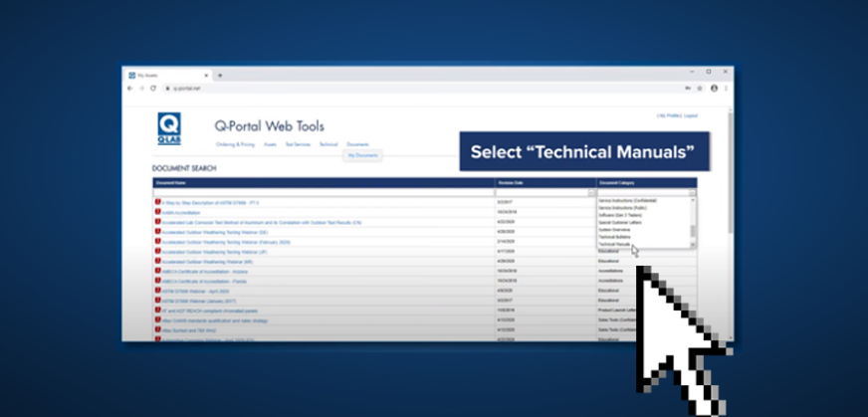
Task: Click the page vertical scrollbar
Action: [x=731, y=171]
